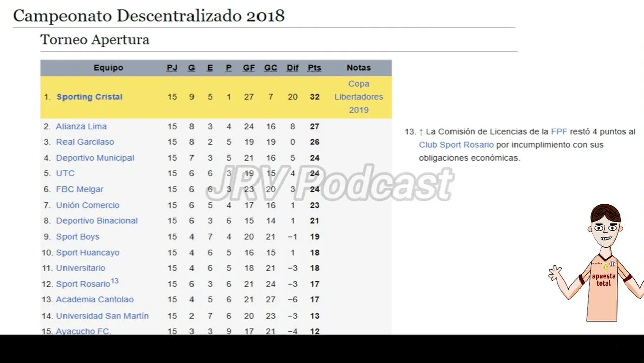Click the footnote back-arrow next to note 13
The image size is (644, 363).
click(x=421, y=132)
